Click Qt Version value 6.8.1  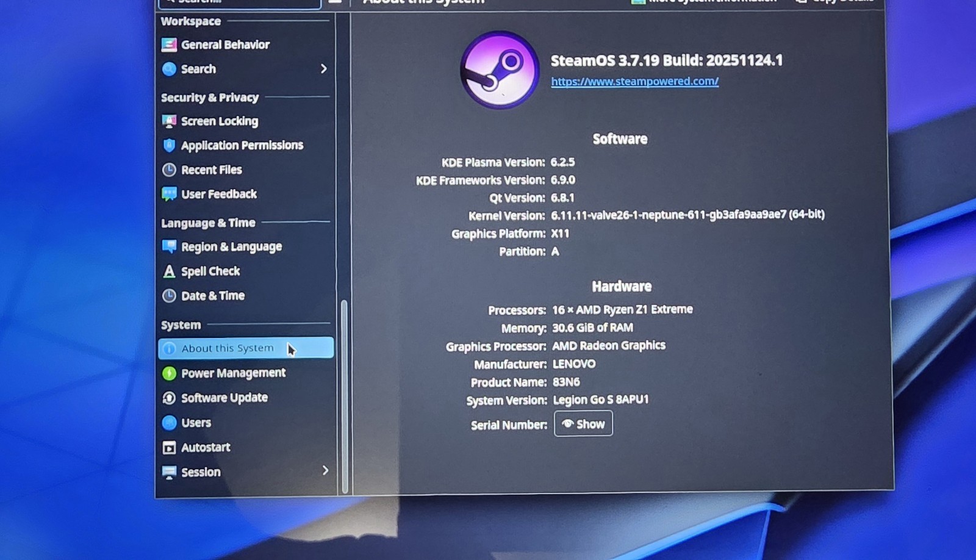(562, 198)
